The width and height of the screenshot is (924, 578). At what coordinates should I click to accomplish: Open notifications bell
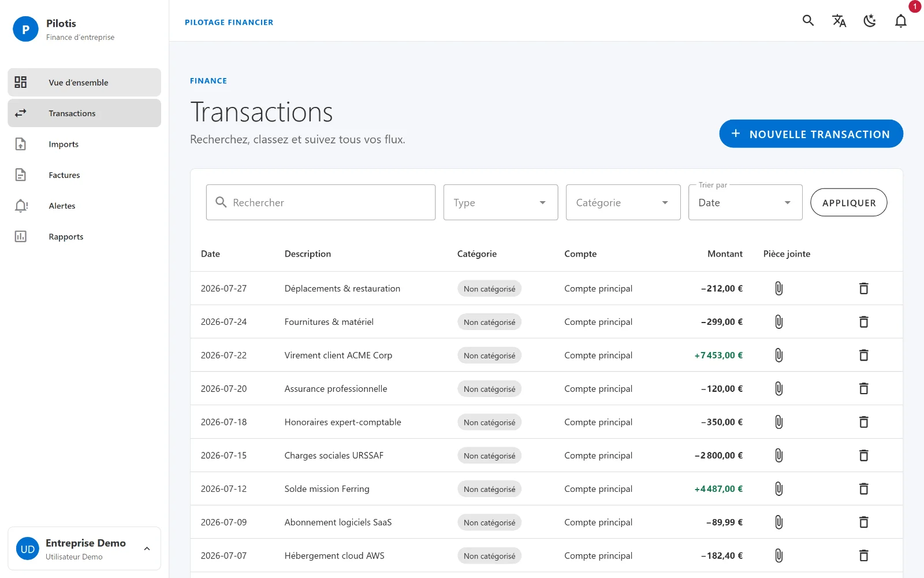tap(901, 21)
